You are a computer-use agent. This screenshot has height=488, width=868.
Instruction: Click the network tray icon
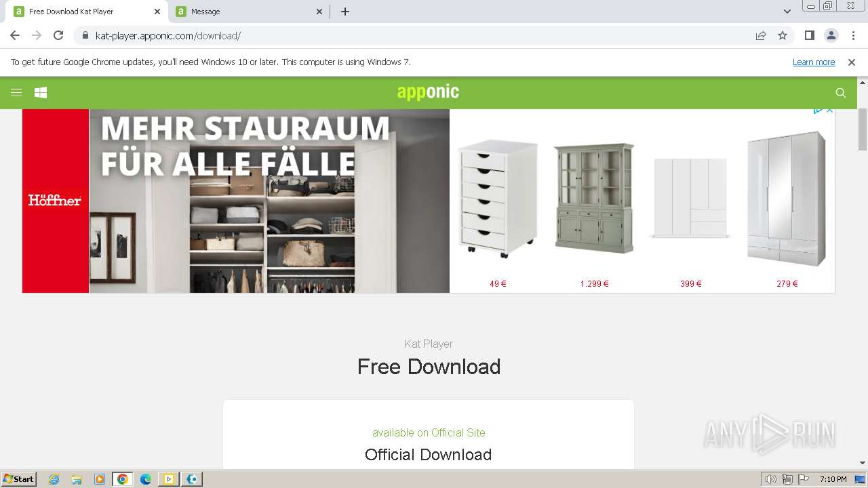pyautogui.click(x=787, y=479)
